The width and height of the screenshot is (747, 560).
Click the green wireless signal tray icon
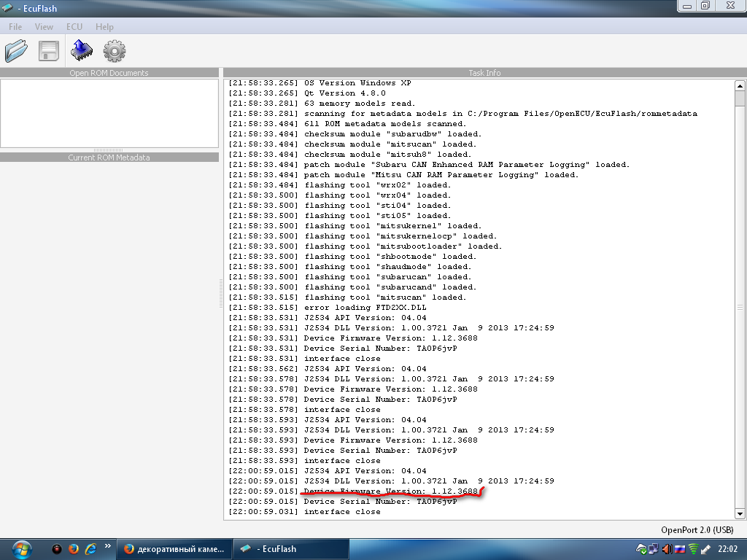[x=693, y=549]
